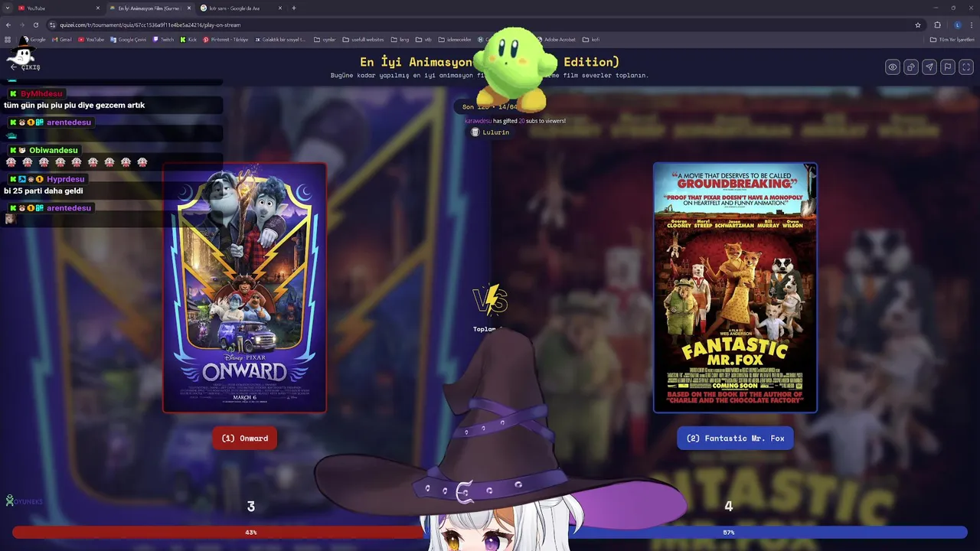Vote for the (1) Onward button

245,439
